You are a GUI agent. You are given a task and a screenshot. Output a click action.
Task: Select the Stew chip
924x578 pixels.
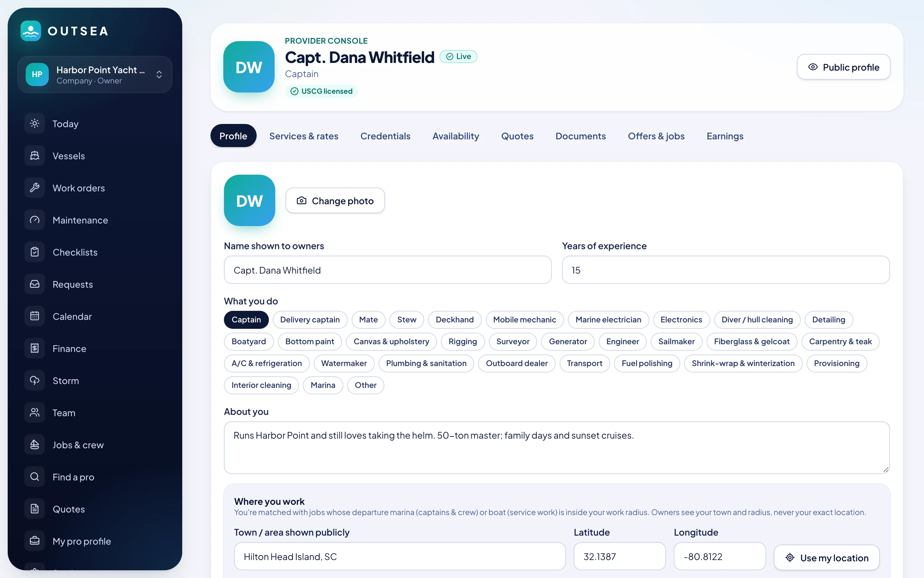coord(406,320)
